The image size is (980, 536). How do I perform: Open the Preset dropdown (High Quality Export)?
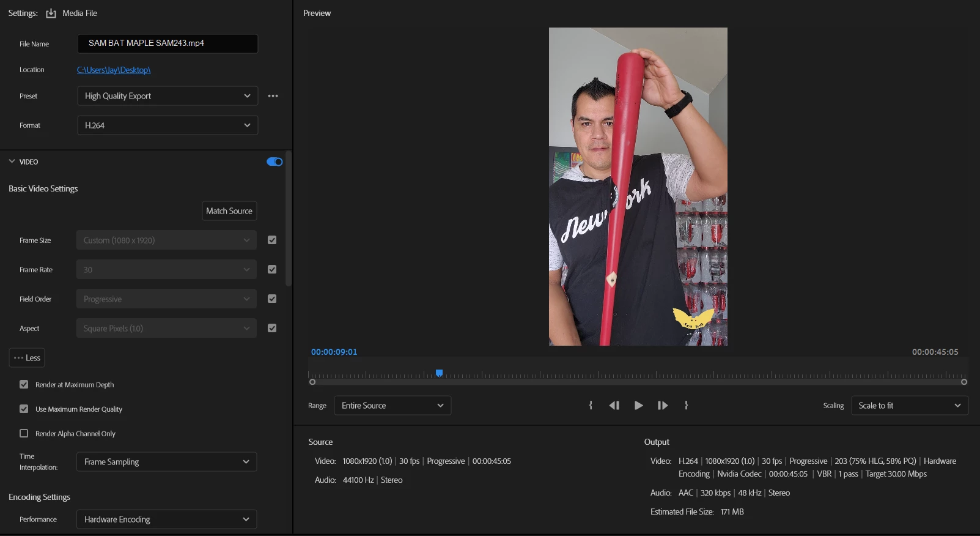pos(168,96)
